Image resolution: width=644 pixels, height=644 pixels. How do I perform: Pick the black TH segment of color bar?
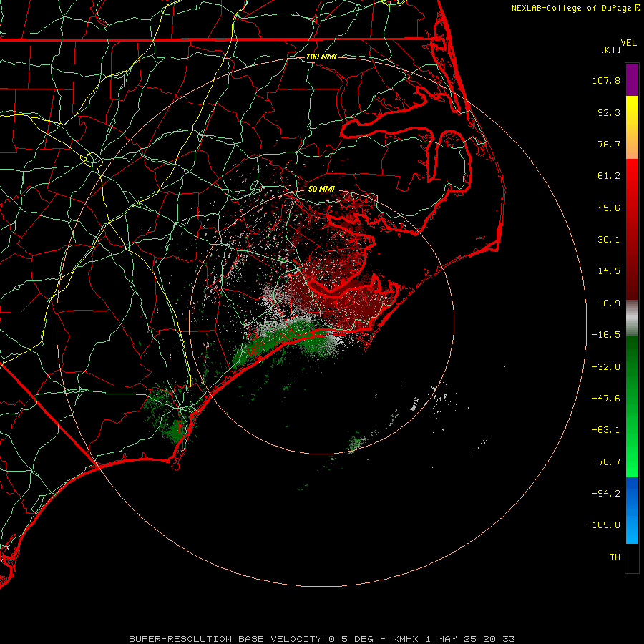tap(632, 557)
